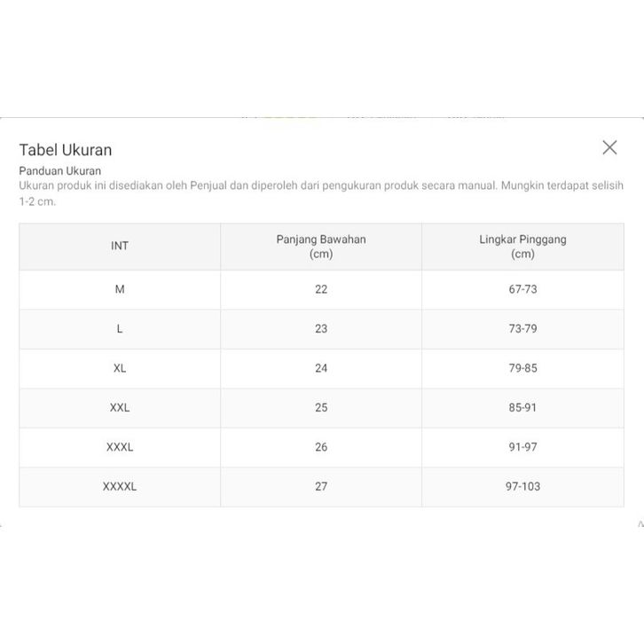This screenshot has width=644, height=644.
Task: Click the 22 cm length value
Action: (321, 289)
